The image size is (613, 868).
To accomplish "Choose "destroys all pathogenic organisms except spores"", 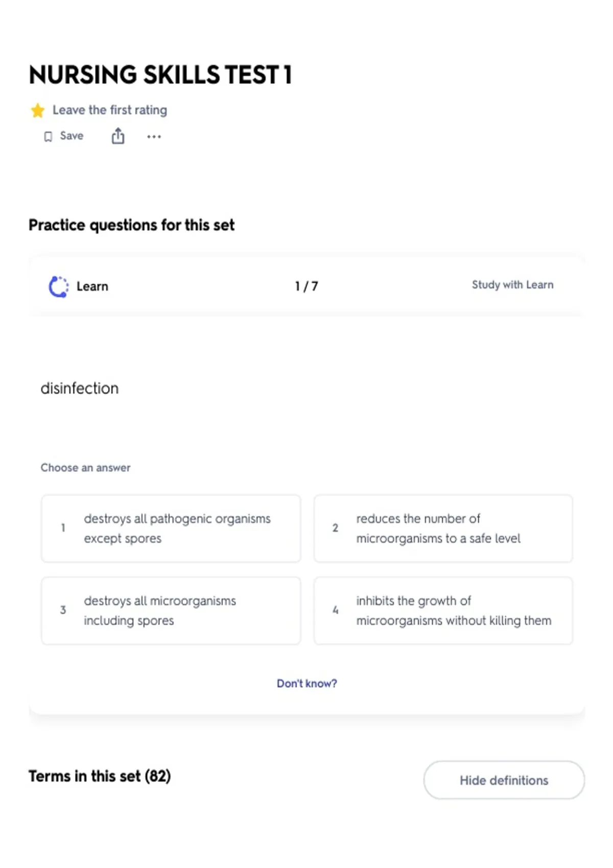I will click(171, 528).
